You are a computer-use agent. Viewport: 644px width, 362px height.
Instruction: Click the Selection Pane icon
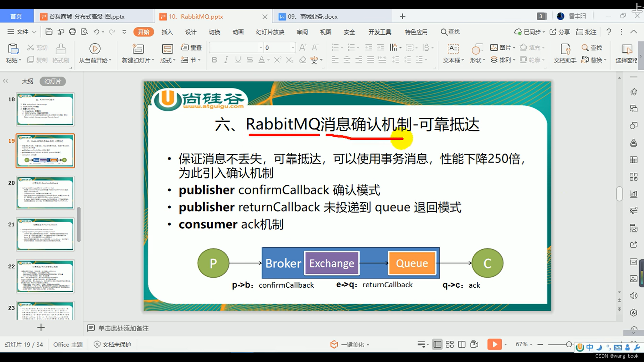(x=627, y=49)
